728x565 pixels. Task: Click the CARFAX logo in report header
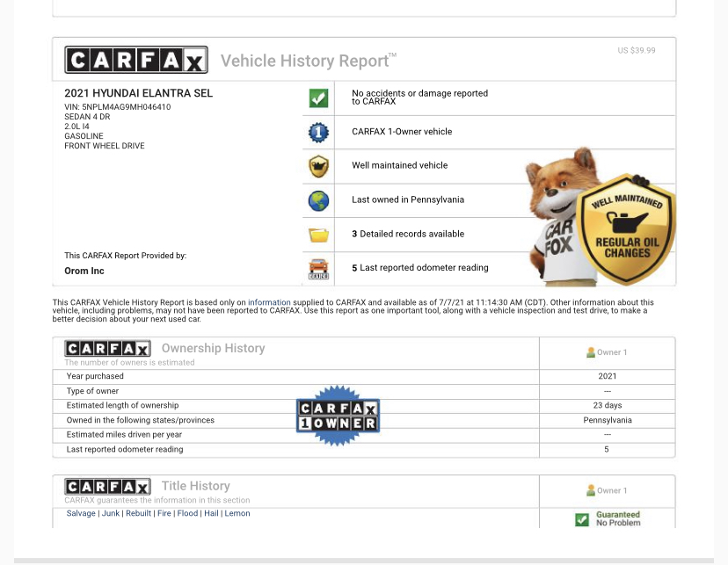[x=136, y=60]
